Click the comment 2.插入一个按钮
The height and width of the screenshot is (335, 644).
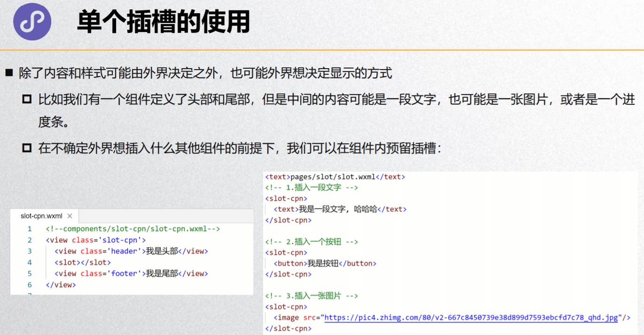click(x=311, y=242)
